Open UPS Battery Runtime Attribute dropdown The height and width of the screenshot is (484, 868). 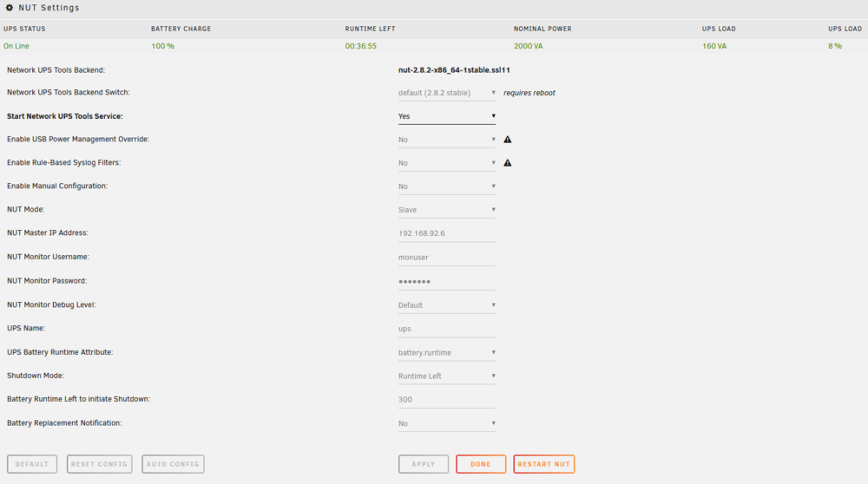(x=447, y=352)
